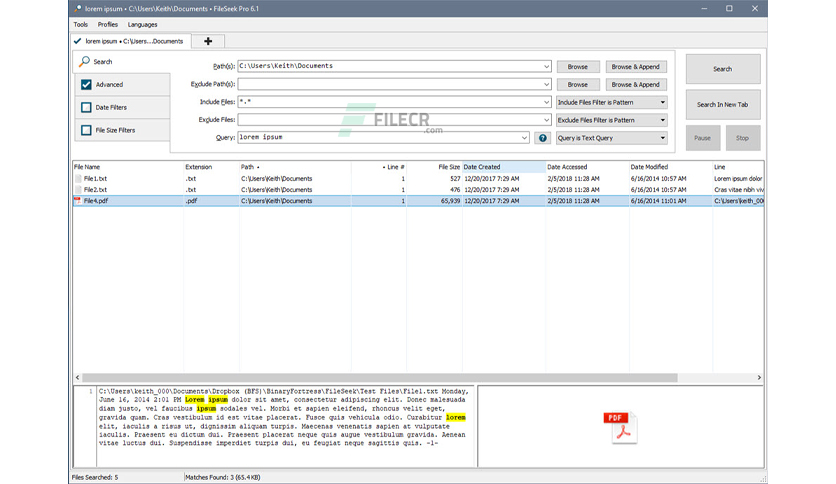Screen dimensions: 836x484
Task: Click 'Lorem ipsum dolor' line cell
Action: click(738, 179)
